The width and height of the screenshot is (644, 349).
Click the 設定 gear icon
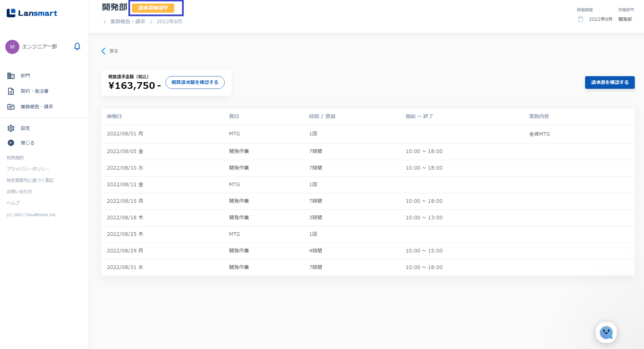point(11,128)
